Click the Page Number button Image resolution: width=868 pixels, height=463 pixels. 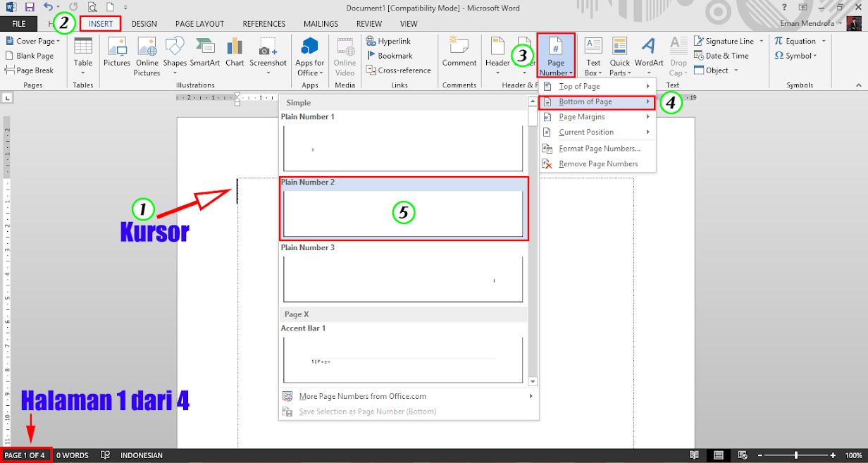coord(556,56)
